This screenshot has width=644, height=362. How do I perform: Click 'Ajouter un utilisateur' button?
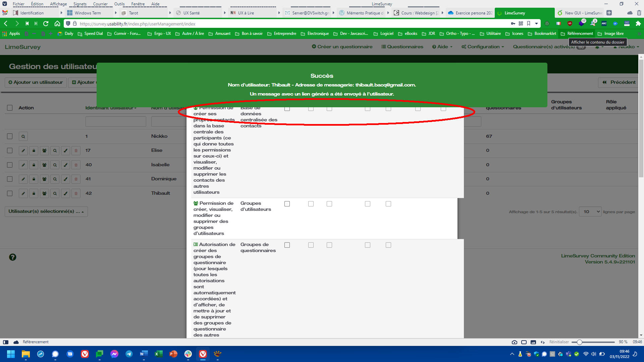pyautogui.click(x=36, y=82)
